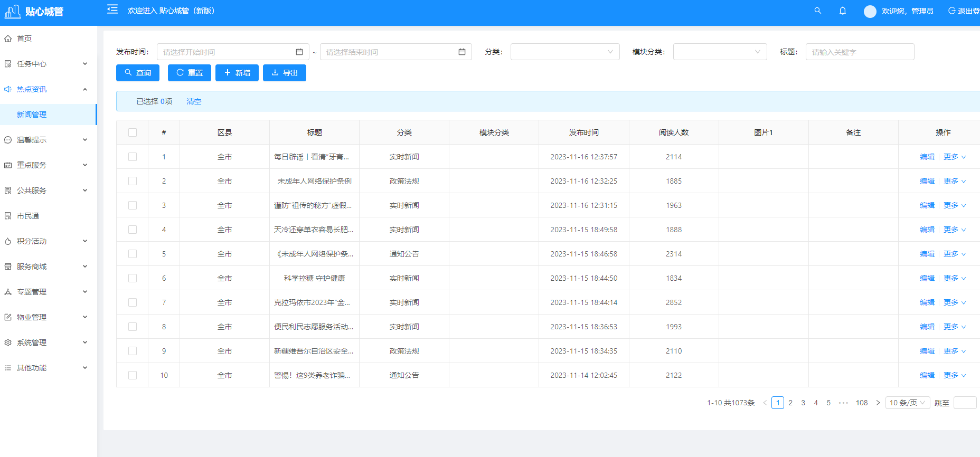The image size is (980, 457).
Task: Open the 10 条/页 page size dropdown
Action: (x=908, y=403)
